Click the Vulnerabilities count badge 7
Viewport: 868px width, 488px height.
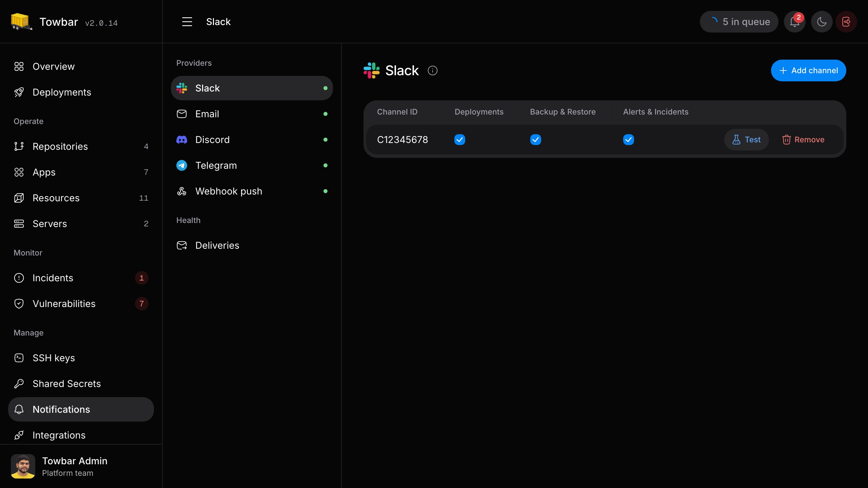click(142, 304)
